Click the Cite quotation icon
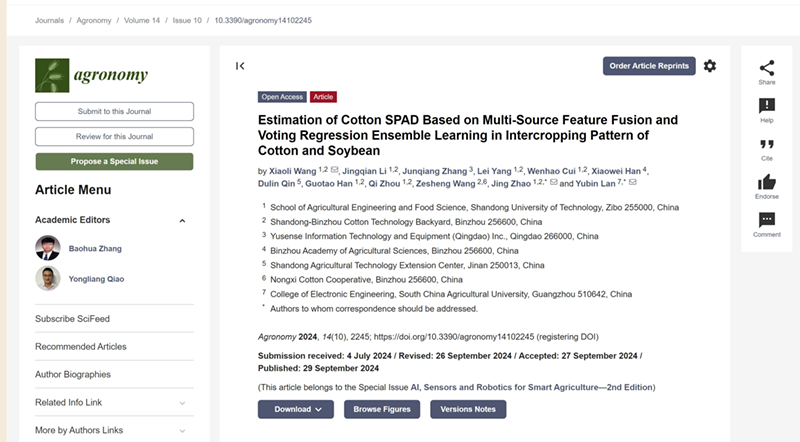Image resolution: width=800 pixels, height=442 pixels. click(767, 143)
